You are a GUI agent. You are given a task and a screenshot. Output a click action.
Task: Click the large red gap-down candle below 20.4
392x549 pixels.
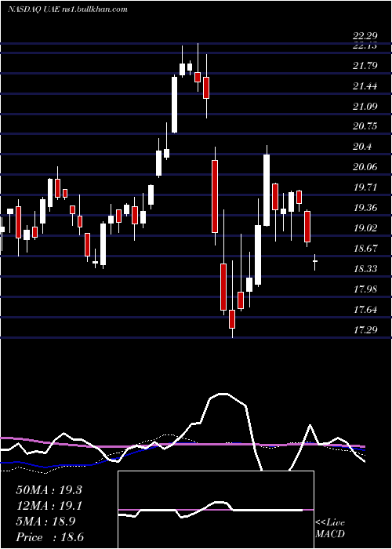(x=215, y=196)
